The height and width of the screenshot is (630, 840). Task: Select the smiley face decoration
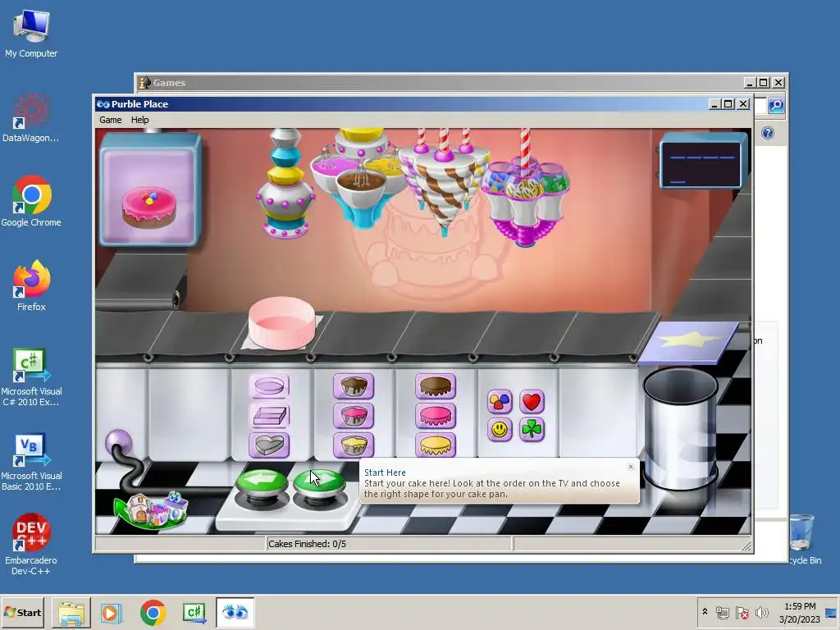500,430
